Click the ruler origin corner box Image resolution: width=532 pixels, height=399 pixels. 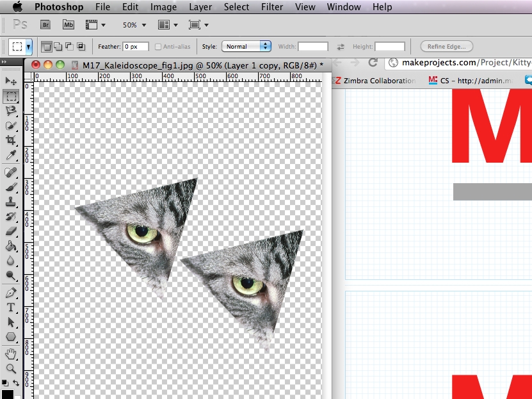point(29,77)
